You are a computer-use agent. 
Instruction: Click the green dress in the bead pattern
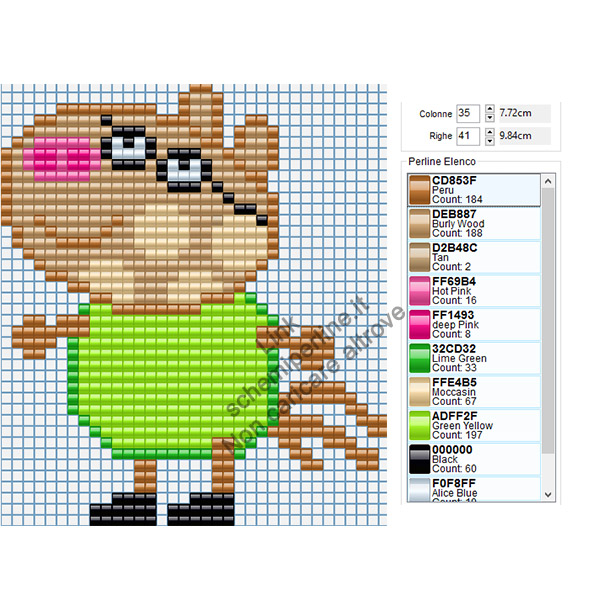tap(172, 377)
